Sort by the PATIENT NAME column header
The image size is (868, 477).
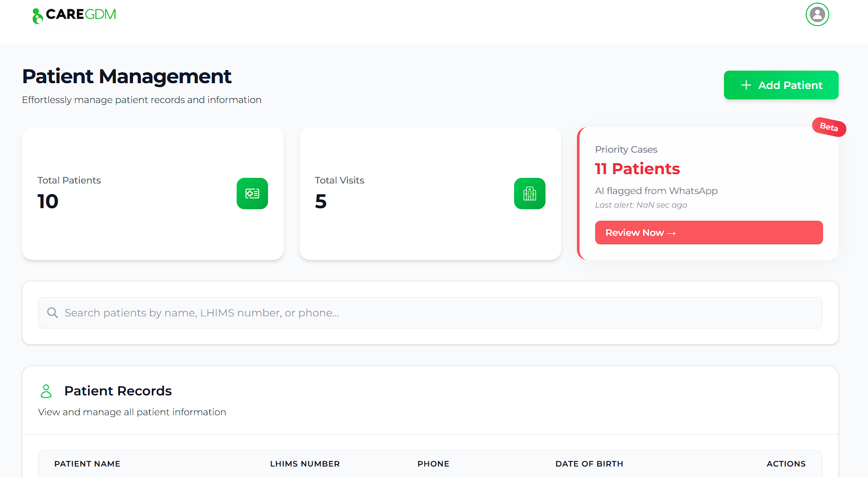(87, 464)
